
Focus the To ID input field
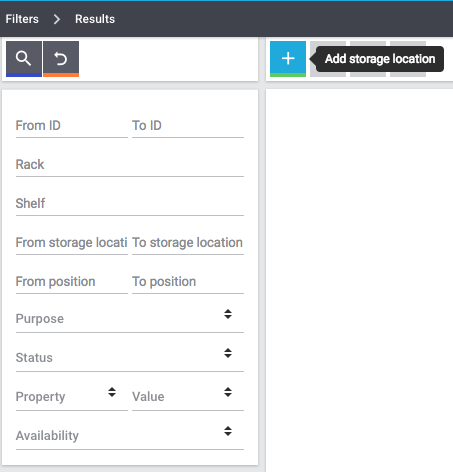click(188, 126)
